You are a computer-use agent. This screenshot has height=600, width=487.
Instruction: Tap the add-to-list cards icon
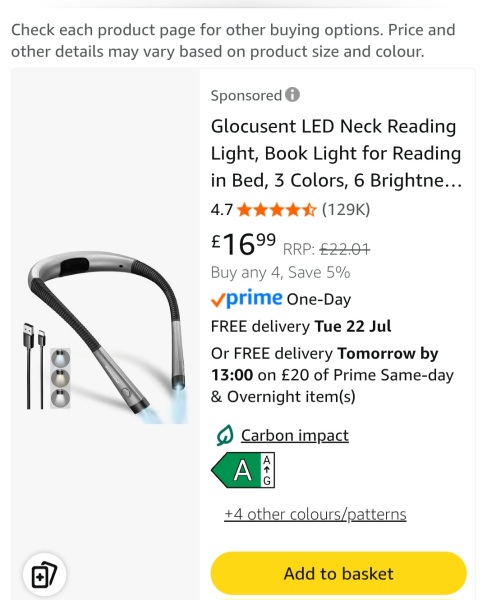[x=44, y=574]
